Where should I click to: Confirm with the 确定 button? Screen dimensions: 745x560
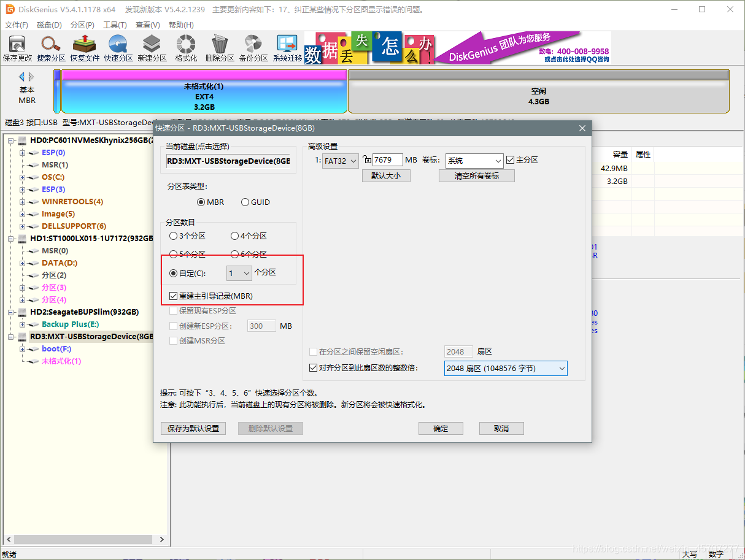441,428
